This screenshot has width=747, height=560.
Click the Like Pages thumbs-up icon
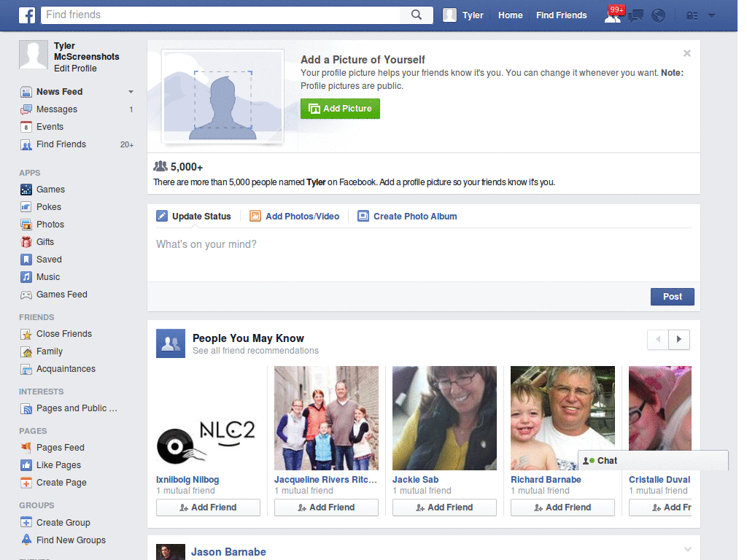pos(26,465)
